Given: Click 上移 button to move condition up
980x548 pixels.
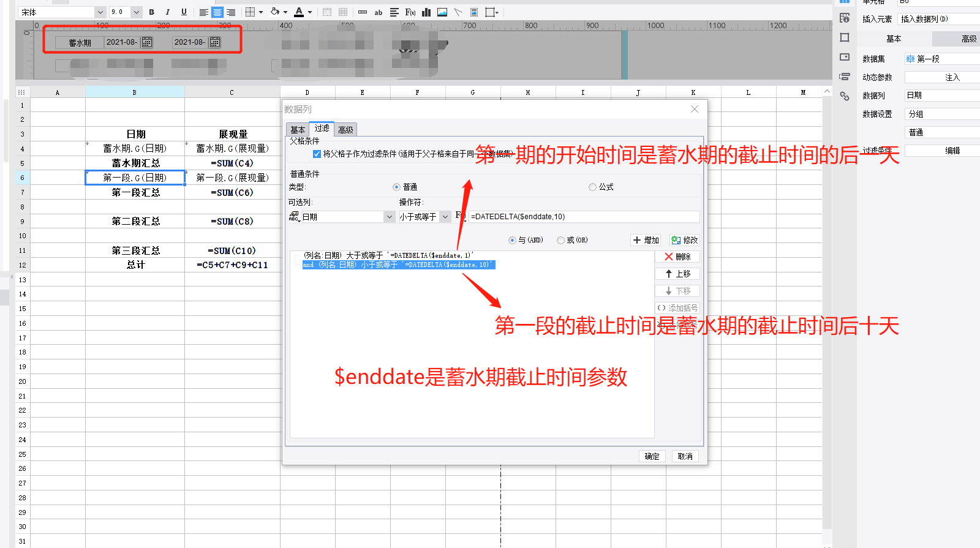Looking at the screenshot, I should click(x=677, y=274).
